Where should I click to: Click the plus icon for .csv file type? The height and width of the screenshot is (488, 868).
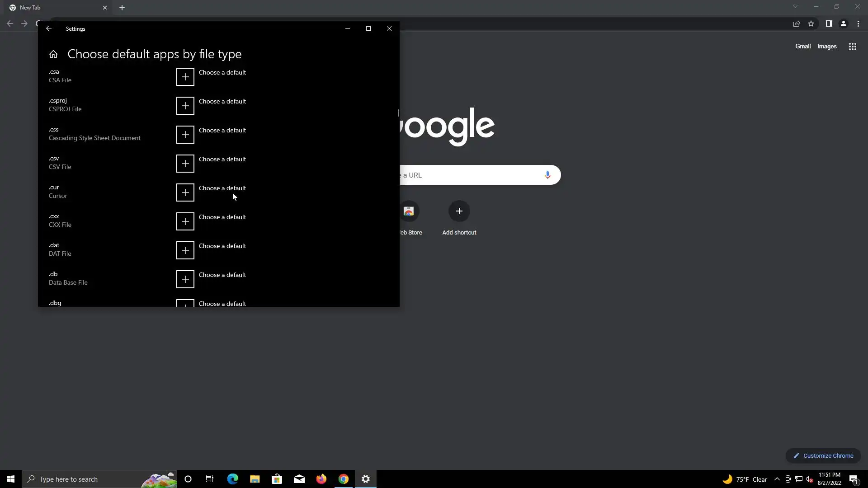185,164
